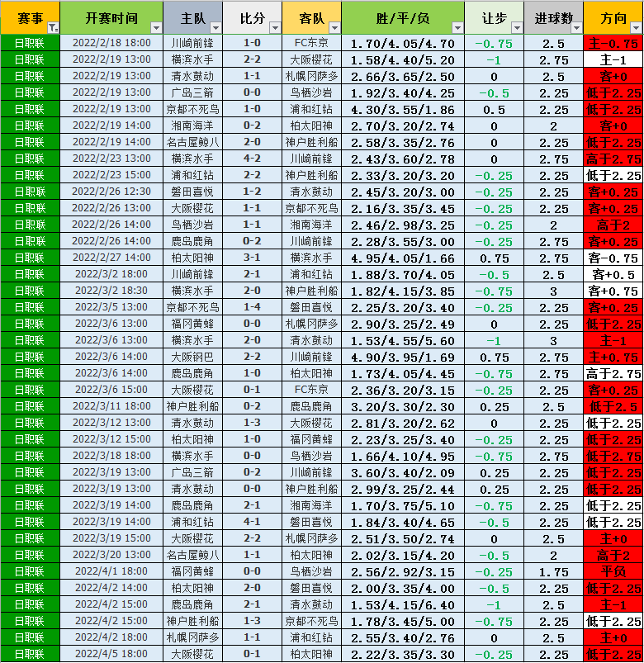Click date cell 2022/3/11 18:00
The image size is (644, 663).
(x=111, y=406)
